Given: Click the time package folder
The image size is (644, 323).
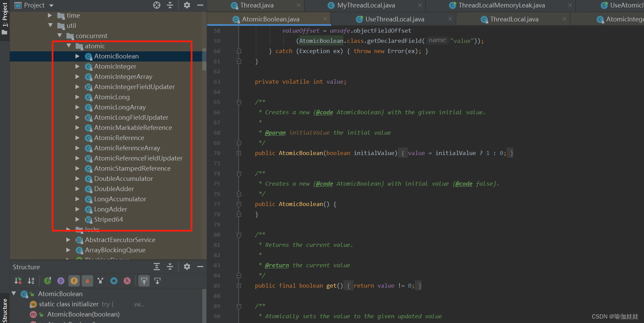Looking at the screenshot, I should click(x=61, y=16).
